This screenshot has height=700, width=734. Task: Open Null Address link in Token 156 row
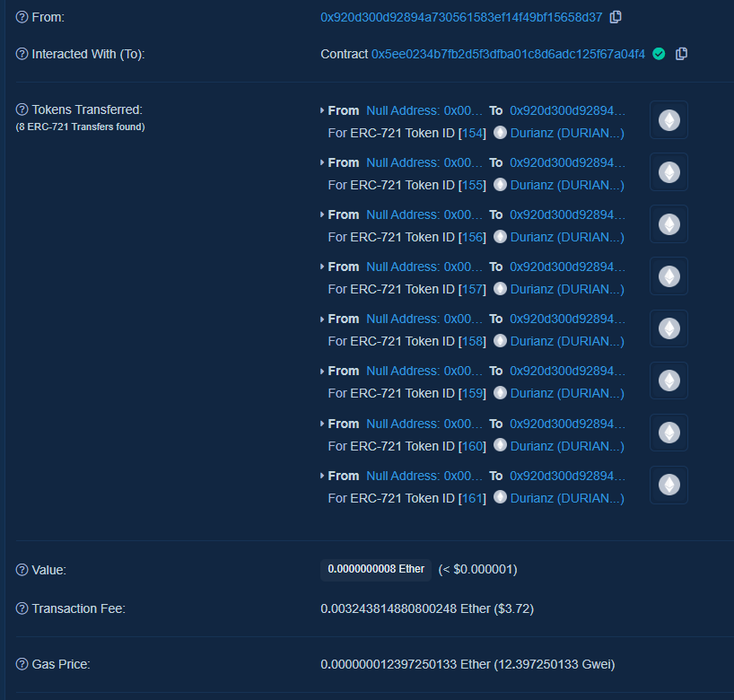pyautogui.click(x=424, y=214)
